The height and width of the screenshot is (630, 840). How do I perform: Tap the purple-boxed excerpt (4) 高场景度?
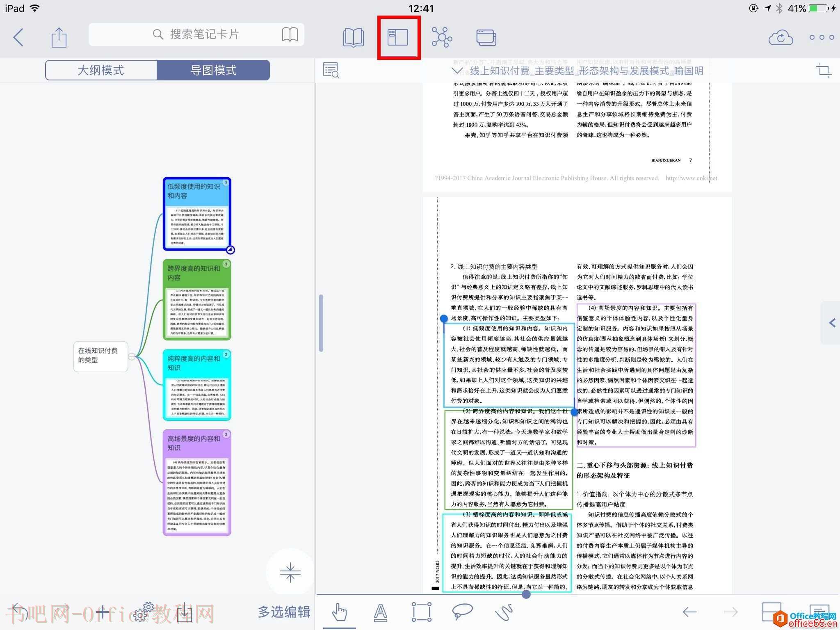coord(636,375)
